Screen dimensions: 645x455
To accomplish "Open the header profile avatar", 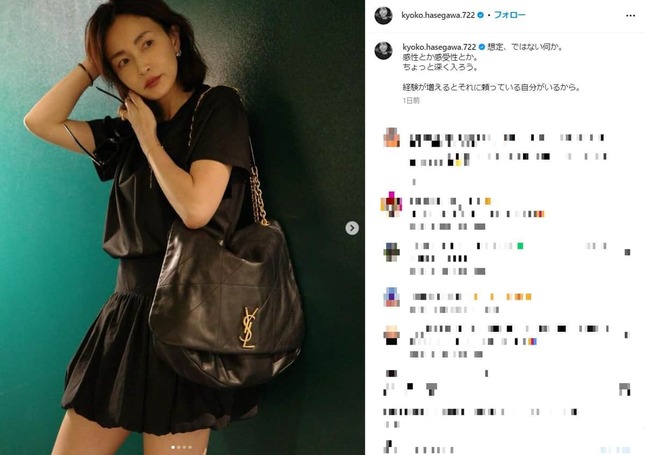I will (383, 16).
